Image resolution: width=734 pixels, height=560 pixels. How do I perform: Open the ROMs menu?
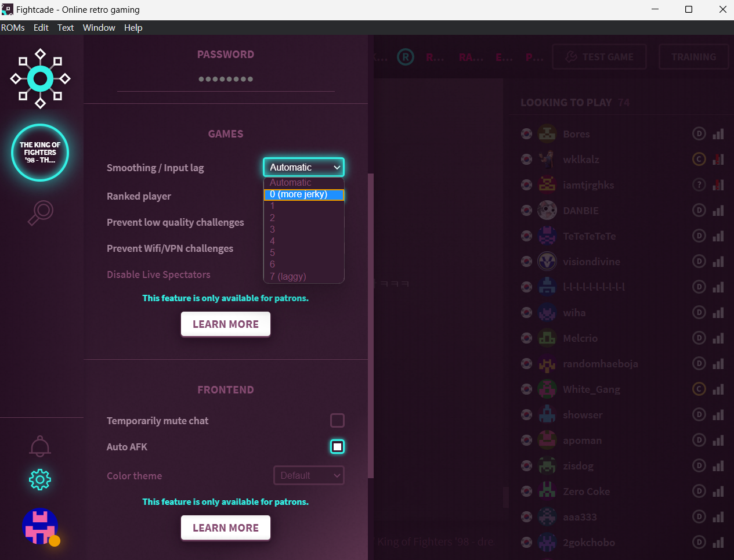point(13,27)
